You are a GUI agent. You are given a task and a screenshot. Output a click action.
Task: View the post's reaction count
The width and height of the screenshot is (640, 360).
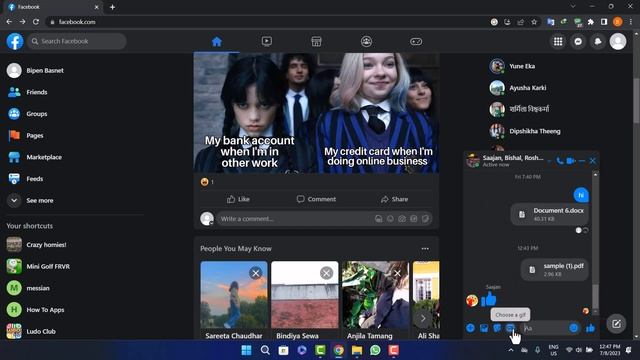point(207,182)
